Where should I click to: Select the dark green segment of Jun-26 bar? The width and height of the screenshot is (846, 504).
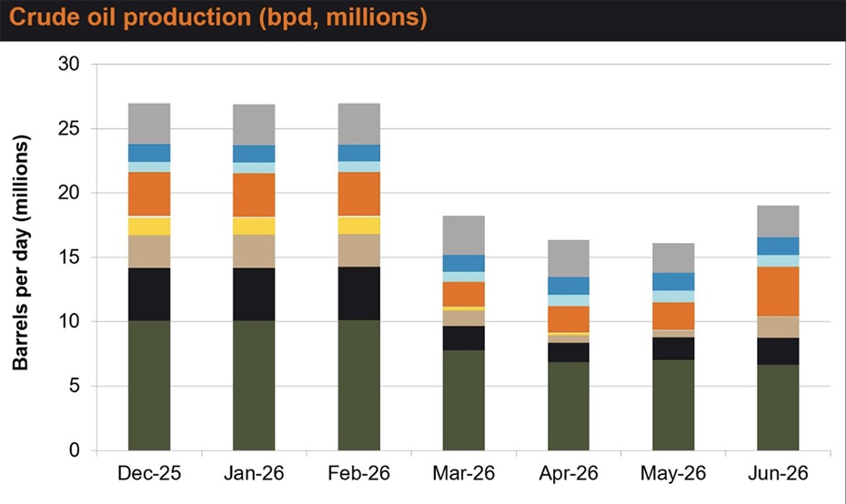pyautogui.click(x=778, y=408)
